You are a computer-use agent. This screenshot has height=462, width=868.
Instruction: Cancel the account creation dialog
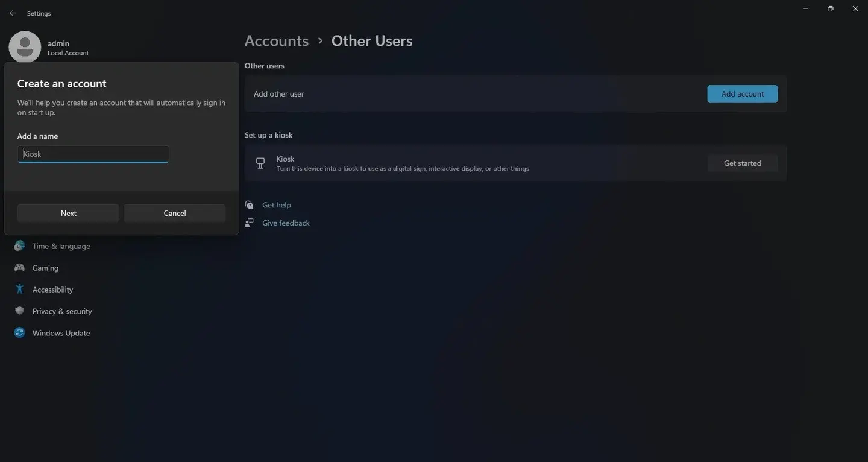point(174,213)
